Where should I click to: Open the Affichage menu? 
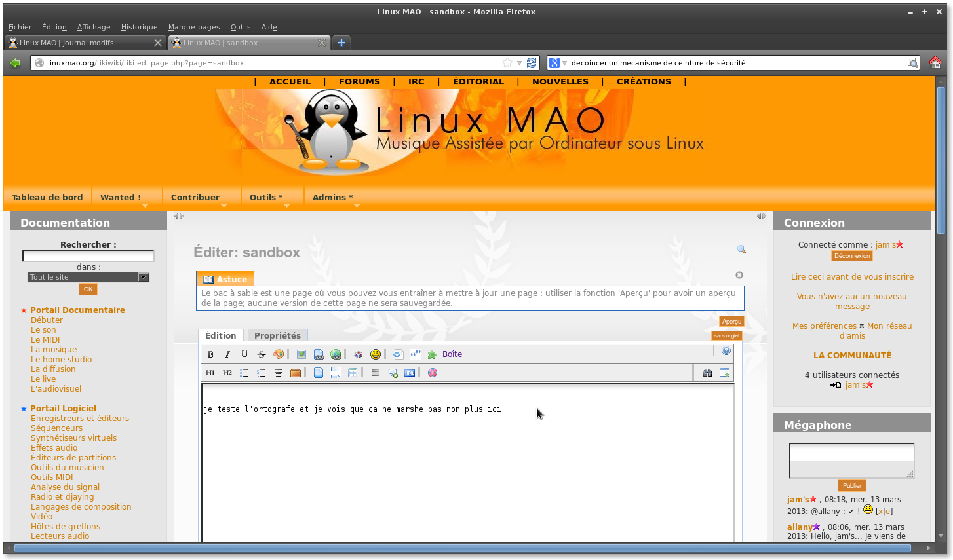coord(94,27)
